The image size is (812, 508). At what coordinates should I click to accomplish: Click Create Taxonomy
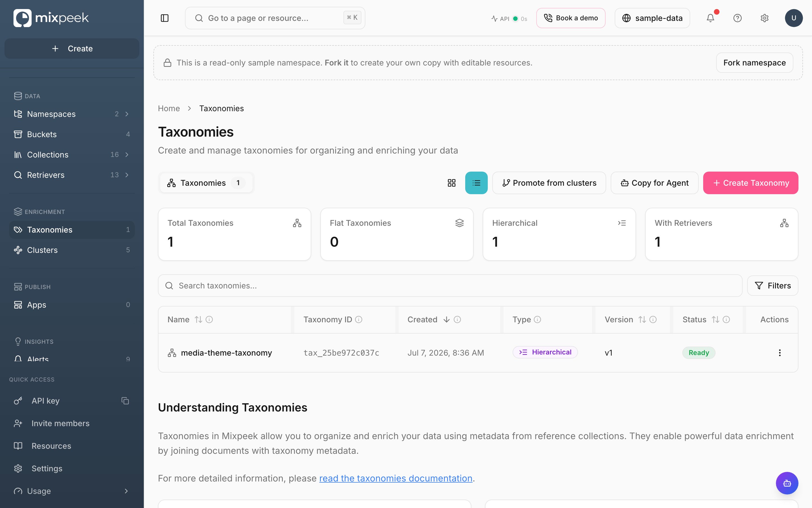[751, 183]
